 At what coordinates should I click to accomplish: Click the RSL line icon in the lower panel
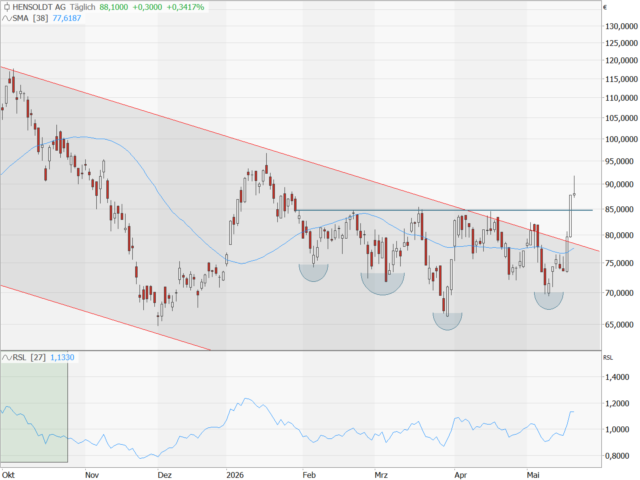7,358
